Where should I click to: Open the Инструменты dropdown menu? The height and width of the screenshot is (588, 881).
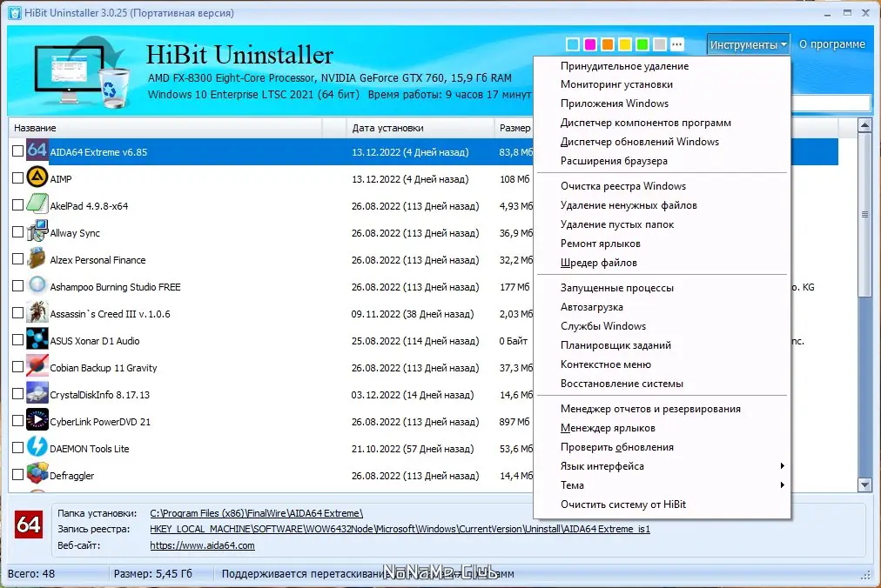tap(748, 44)
